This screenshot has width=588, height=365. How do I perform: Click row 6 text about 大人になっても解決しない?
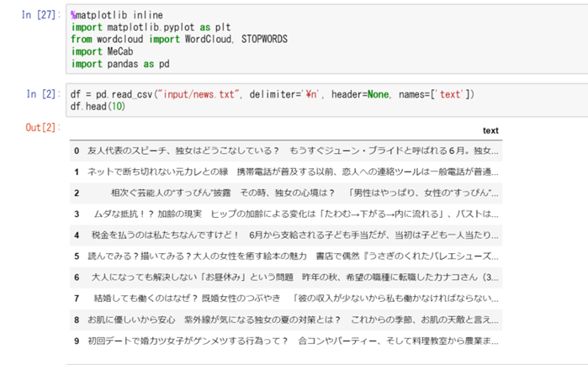(295, 277)
